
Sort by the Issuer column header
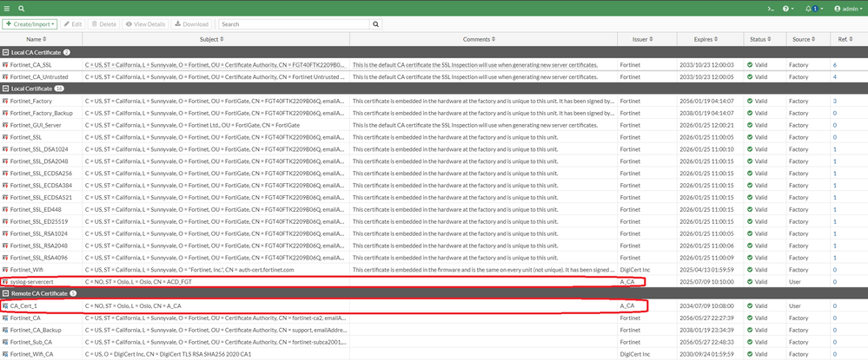[x=643, y=39]
